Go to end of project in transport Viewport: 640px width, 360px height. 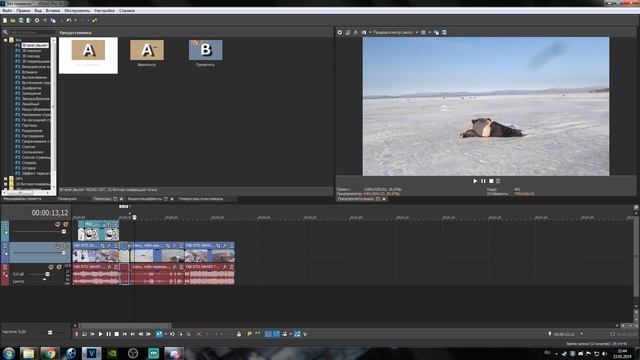133,334
